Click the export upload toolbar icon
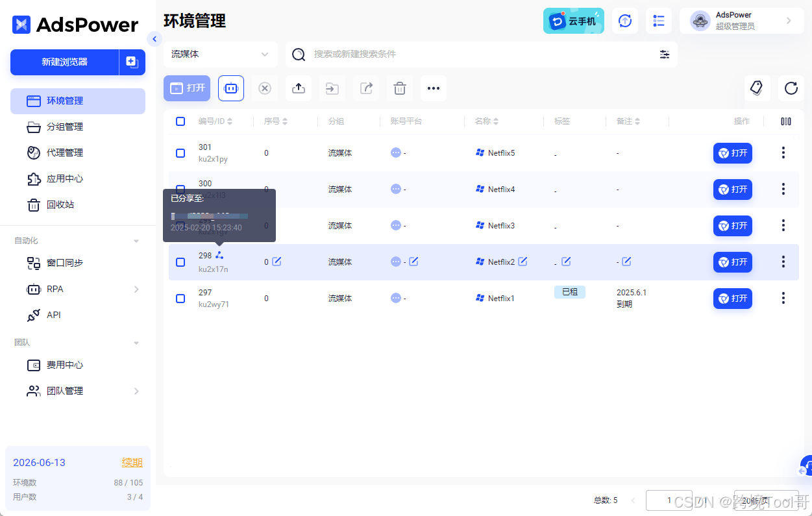The height and width of the screenshot is (516, 812). tap(299, 88)
